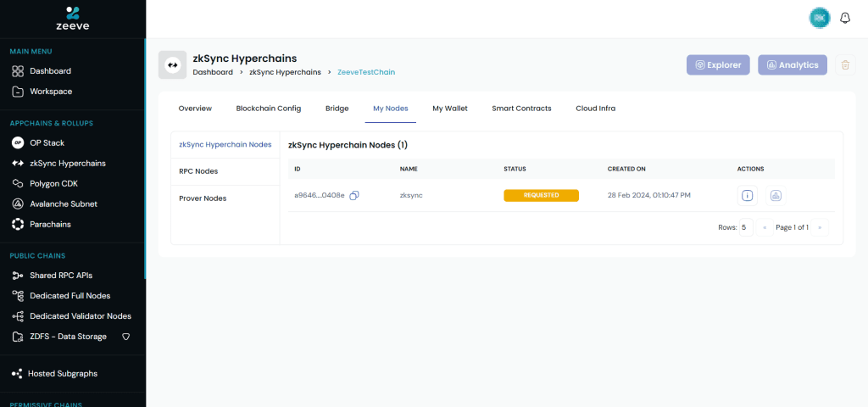This screenshot has height=407, width=868.
Task: Open Avalanche Subnet menu label
Action: 64,203
